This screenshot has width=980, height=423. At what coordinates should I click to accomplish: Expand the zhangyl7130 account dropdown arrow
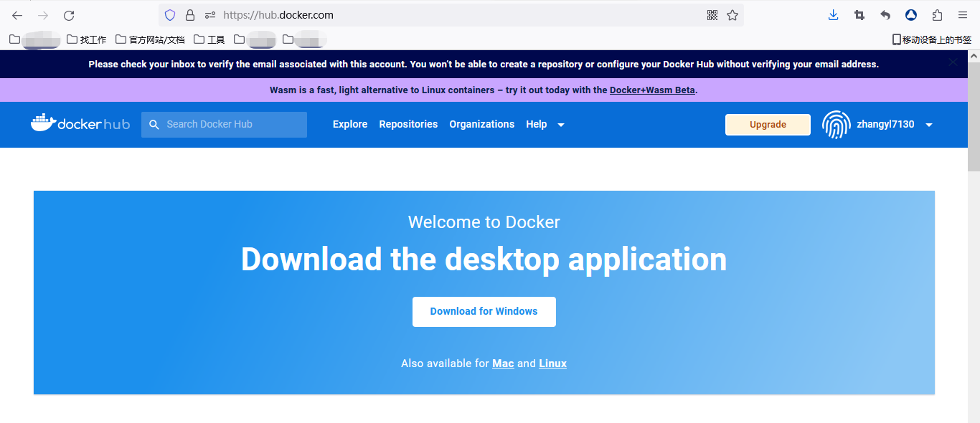(929, 125)
